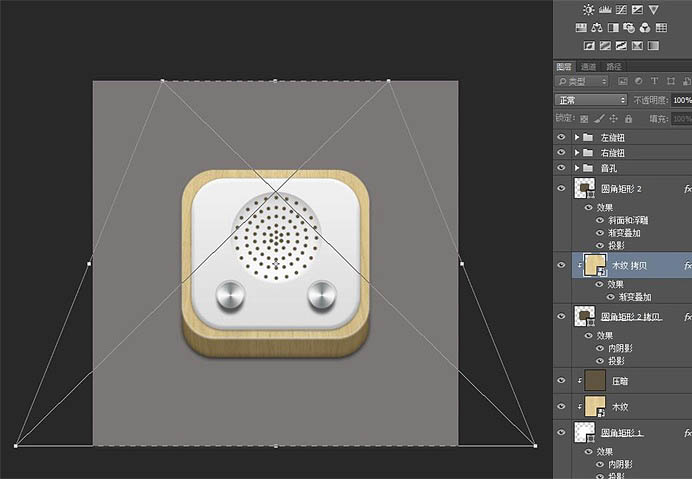Open the blend mode dropdown 正常
692x479 pixels.
pos(591,100)
